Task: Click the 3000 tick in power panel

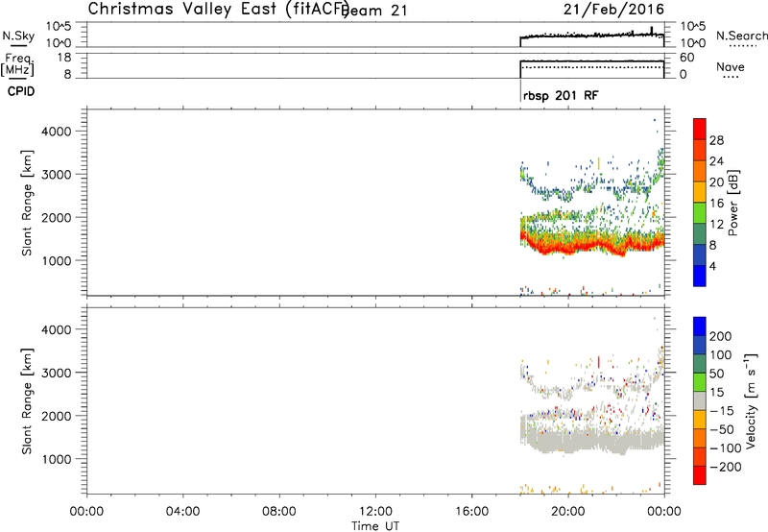Action: click(57, 175)
